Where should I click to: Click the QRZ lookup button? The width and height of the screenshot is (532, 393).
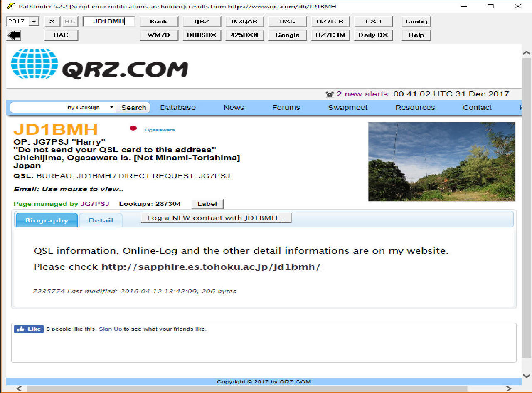(202, 22)
